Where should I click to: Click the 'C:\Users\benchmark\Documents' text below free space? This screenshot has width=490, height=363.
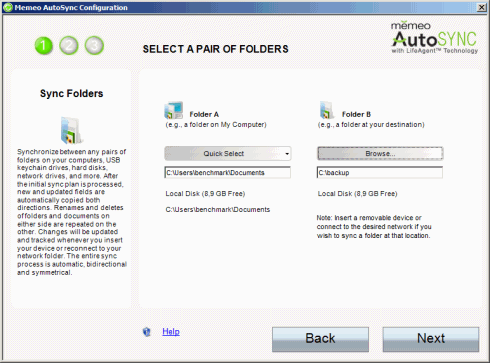(x=218, y=210)
